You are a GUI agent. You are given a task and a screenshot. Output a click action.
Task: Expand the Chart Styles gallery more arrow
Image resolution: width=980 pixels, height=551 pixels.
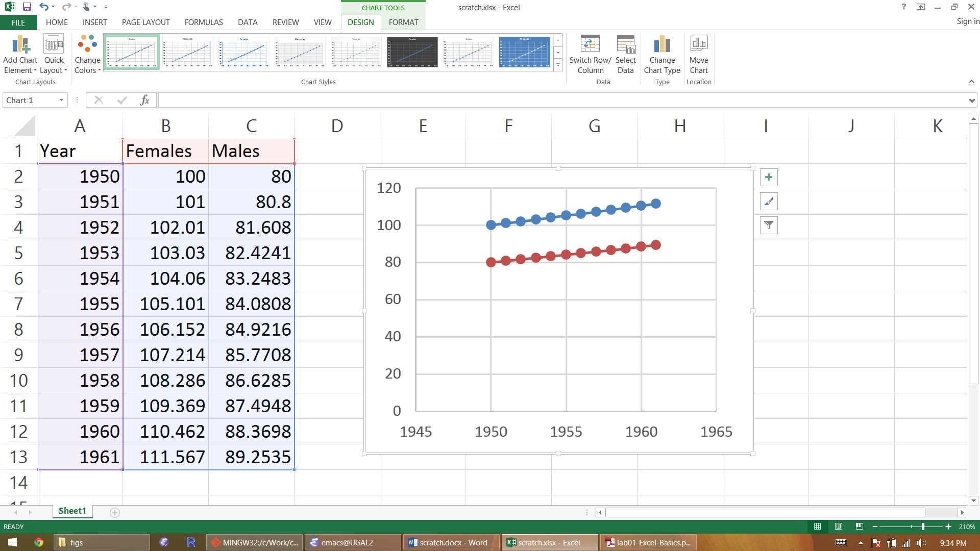click(558, 65)
